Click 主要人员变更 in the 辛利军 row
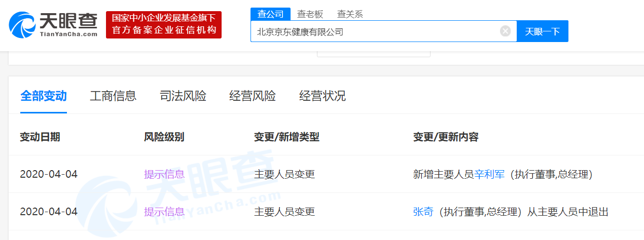 (284, 175)
